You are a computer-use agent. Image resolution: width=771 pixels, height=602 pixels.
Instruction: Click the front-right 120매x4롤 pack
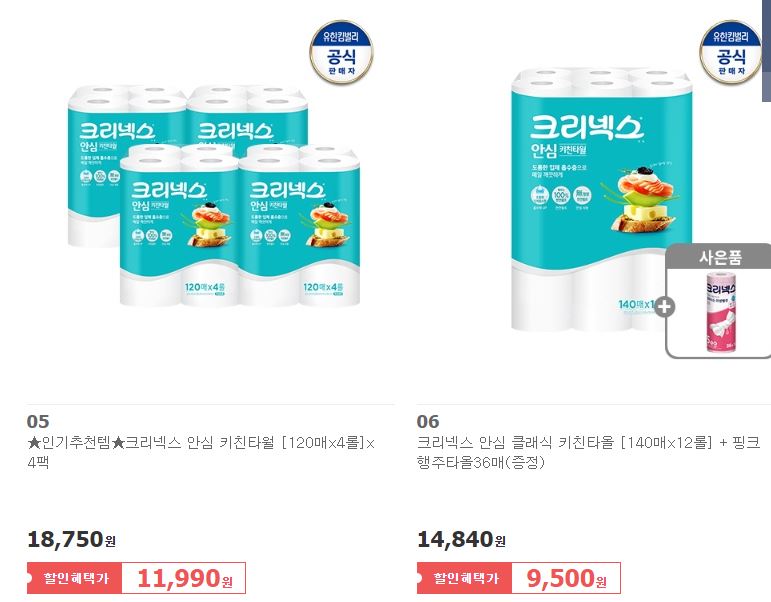[299, 225]
